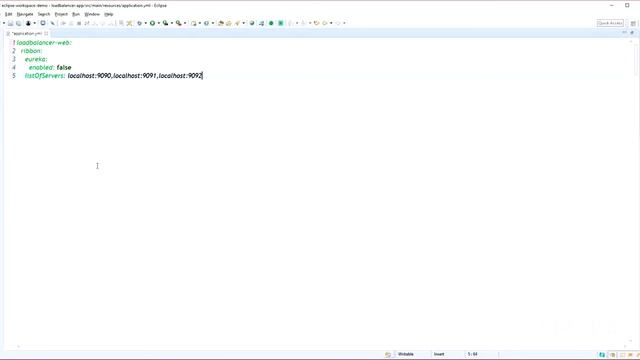Image resolution: width=640 pixels, height=360 pixels.
Task: Click the 'eureka:' key on line 3
Action: tap(36, 59)
